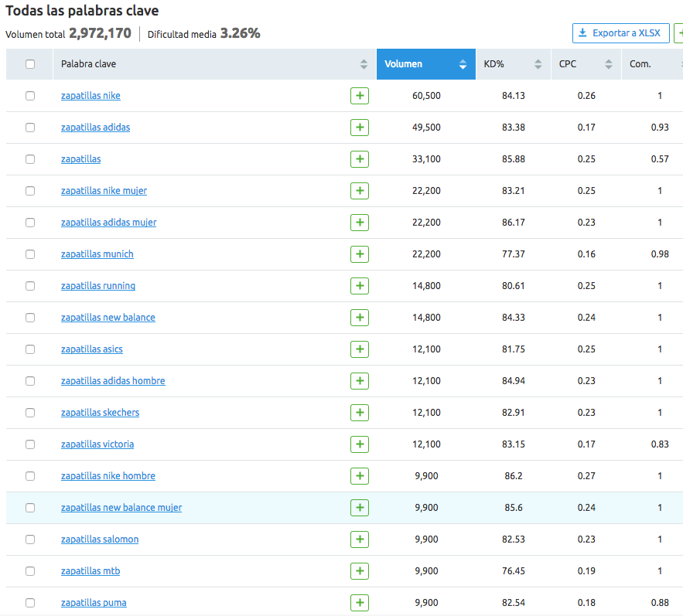683x616 pixels.
Task: Open the zapatillas new balance mujer link
Action: [x=121, y=508]
